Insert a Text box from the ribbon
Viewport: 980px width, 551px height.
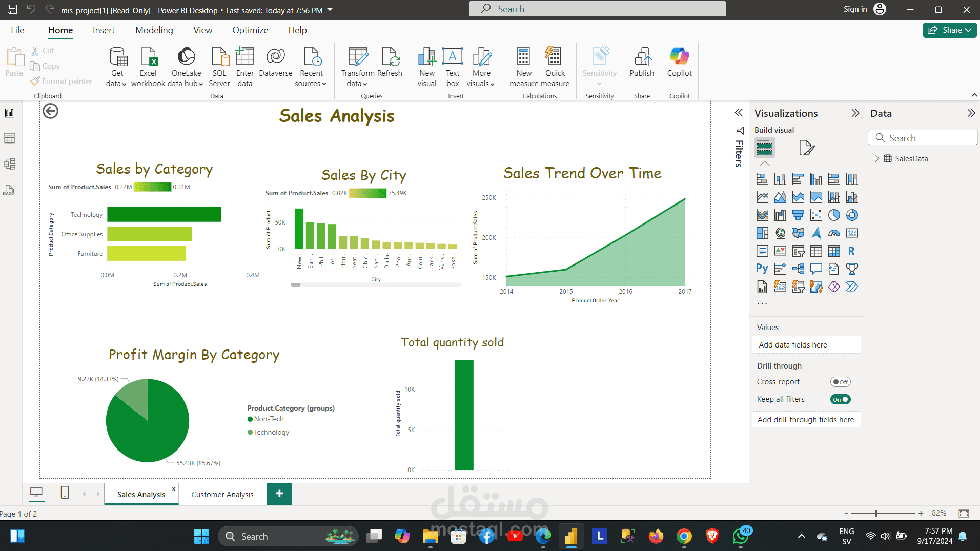coord(453,67)
